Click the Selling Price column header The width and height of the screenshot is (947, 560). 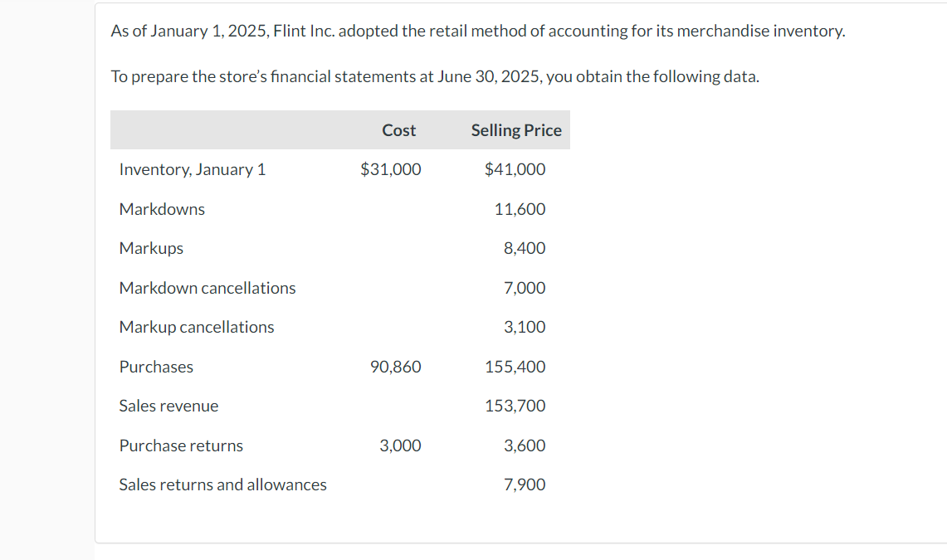coord(516,130)
